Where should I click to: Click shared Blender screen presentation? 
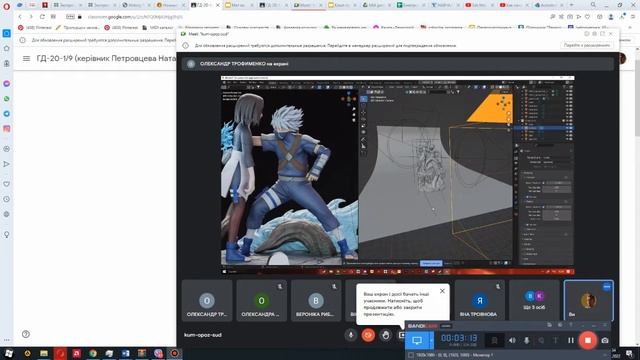click(398, 175)
